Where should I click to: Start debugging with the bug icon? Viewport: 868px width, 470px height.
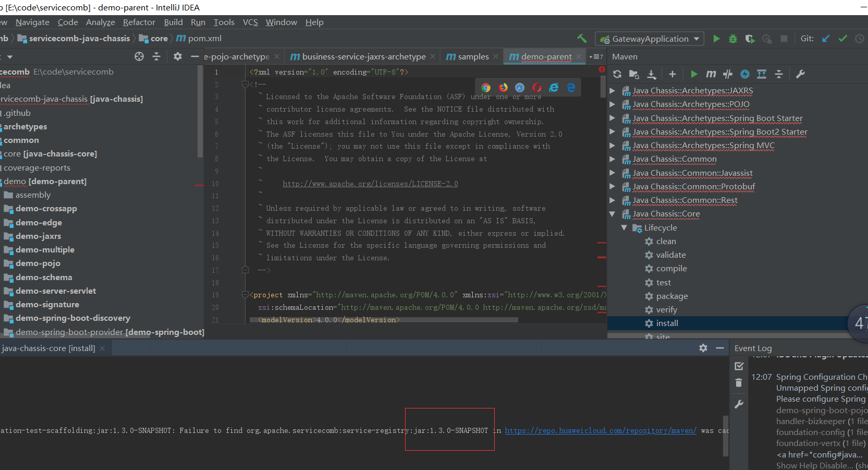pyautogui.click(x=733, y=39)
